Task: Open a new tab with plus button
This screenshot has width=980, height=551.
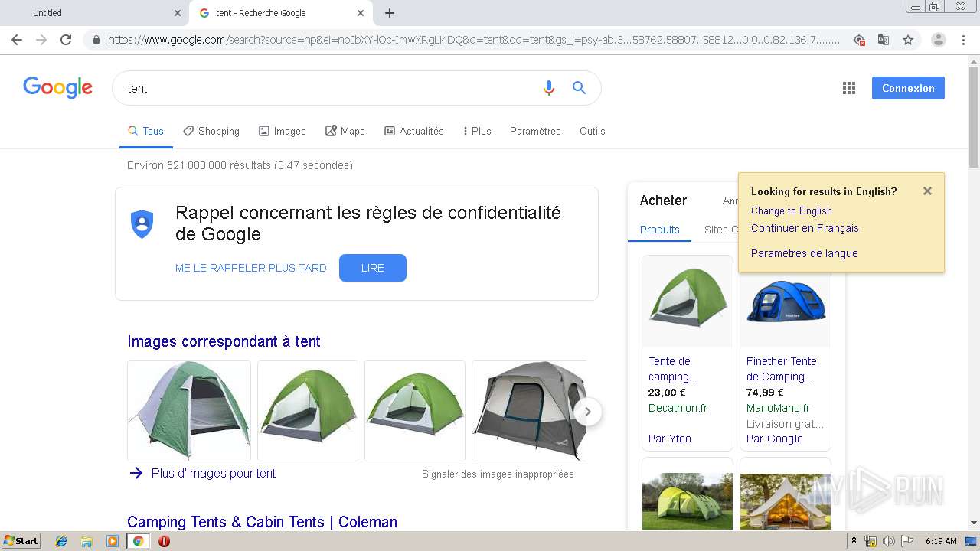Action: coord(390,13)
